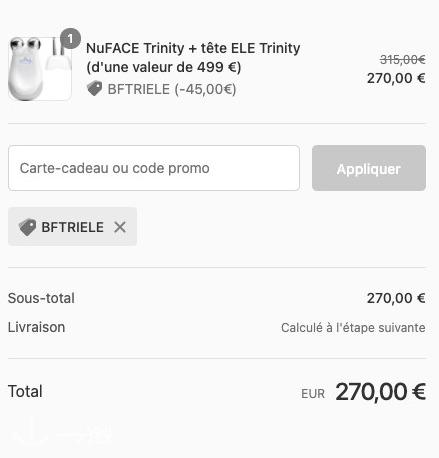Click the NuFACE Trinity product thumbnail

tap(40, 69)
